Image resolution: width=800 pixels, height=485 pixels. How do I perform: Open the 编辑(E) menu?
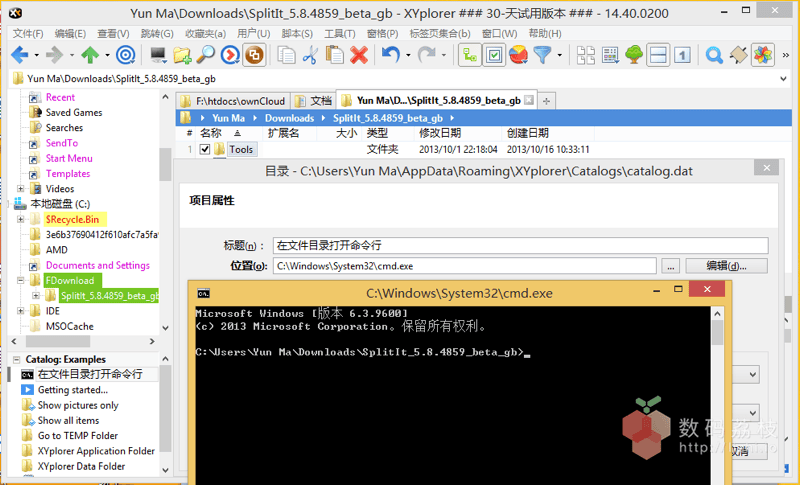tap(70, 34)
